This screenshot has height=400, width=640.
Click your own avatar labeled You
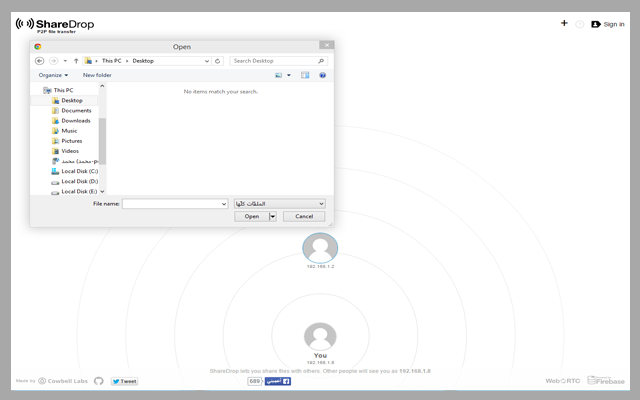tap(319, 336)
